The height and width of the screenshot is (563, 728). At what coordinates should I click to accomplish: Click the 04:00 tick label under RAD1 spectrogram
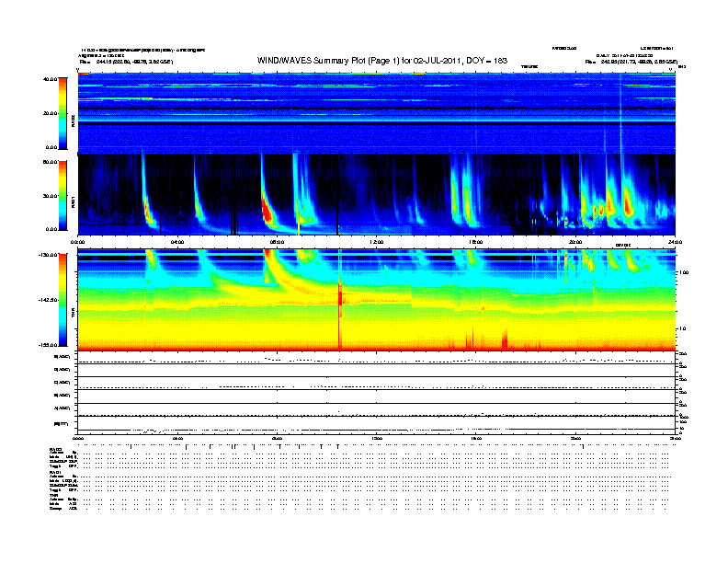[x=177, y=242]
